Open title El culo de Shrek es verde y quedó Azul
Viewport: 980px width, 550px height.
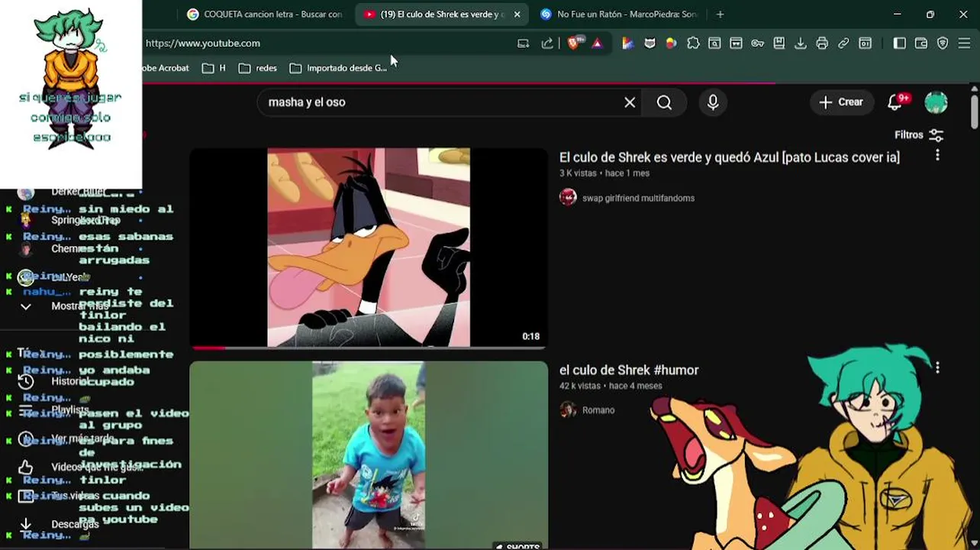(x=729, y=157)
